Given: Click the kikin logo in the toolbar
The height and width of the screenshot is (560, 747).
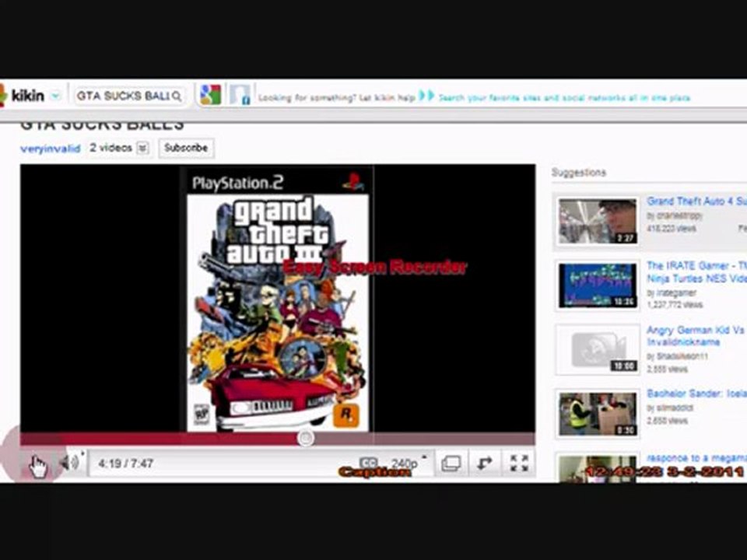Looking at the screenshot, I should point(23,96).
